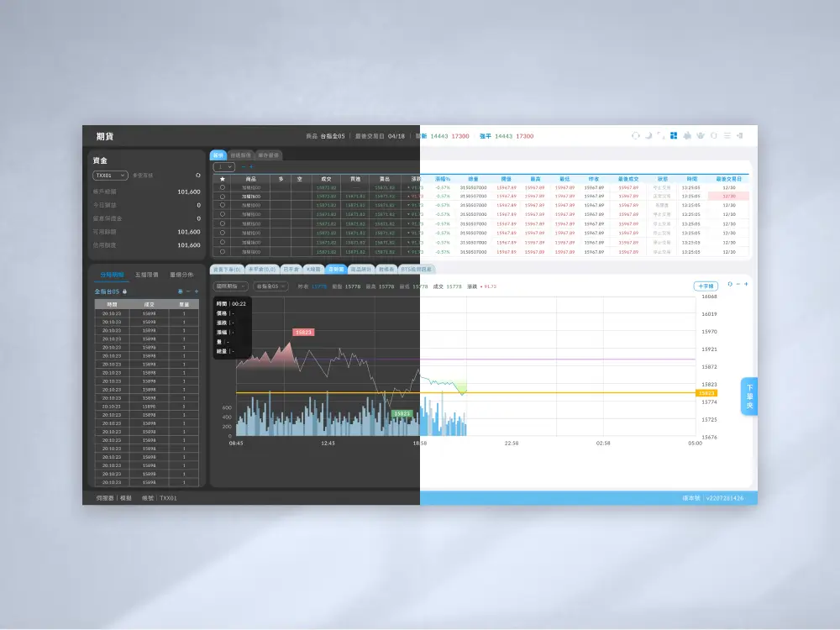Screen dimensions: 840x630
Task: Click the plus icon in quote toolbar
Action: (250, 166)
